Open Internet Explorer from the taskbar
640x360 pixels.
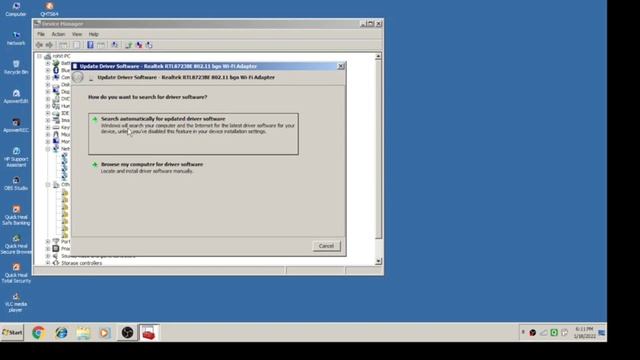tap(61, 333)
